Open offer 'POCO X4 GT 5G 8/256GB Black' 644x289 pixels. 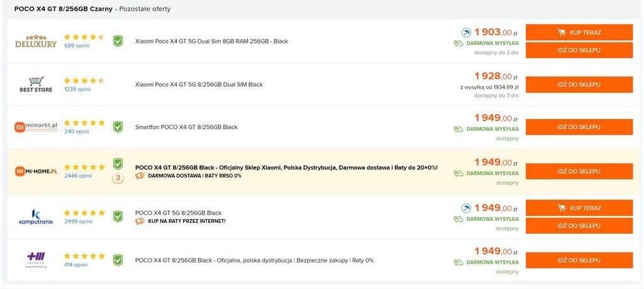tap(178, 213)
